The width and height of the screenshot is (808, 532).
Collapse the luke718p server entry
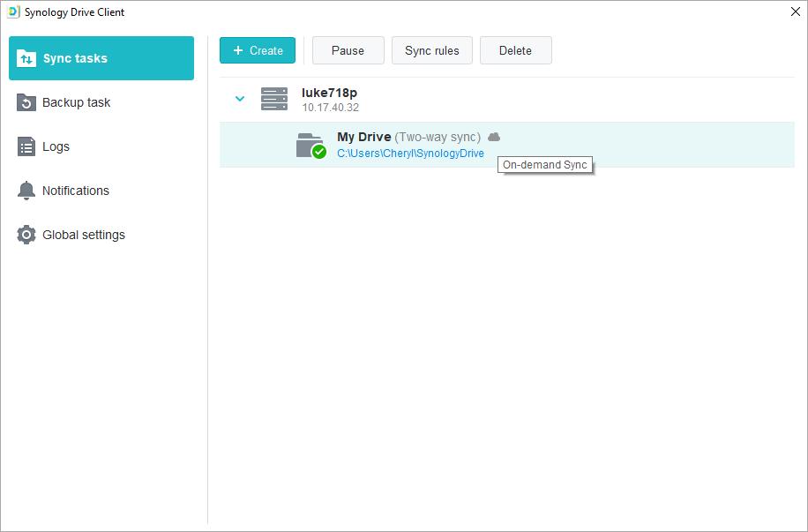240,99
